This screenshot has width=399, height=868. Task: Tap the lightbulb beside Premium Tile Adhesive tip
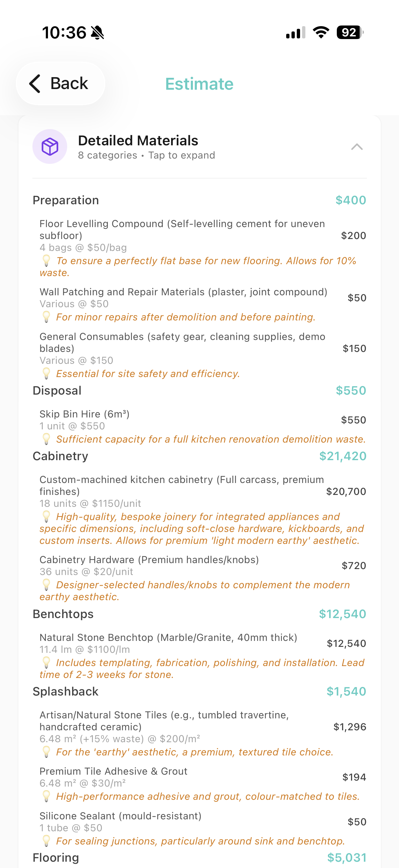(47, 796)
